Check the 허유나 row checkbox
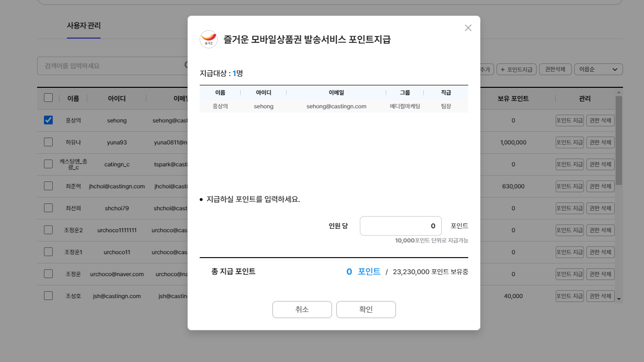The image size is (644, 362). coord(48,142)
